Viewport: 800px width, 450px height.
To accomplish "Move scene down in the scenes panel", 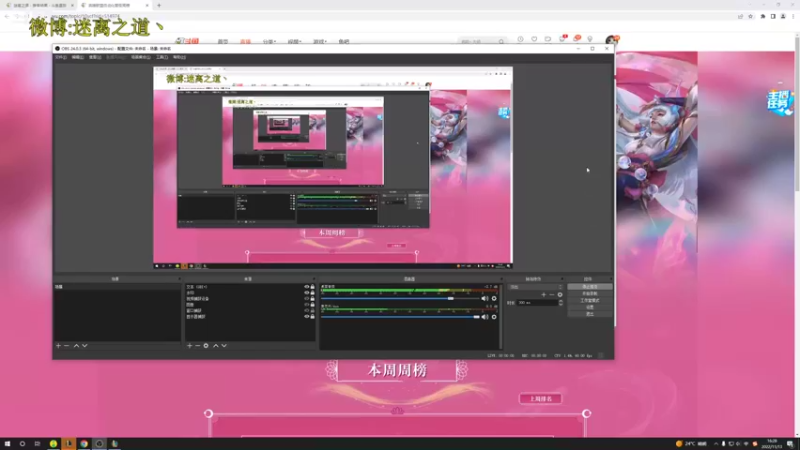I will coord(85,346).
